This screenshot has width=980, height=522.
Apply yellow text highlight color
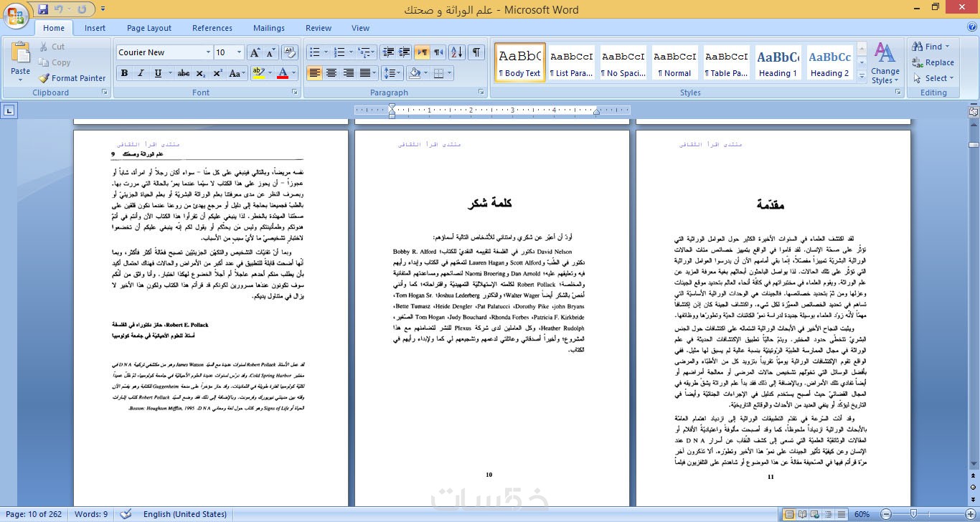(x=259, y=73)
